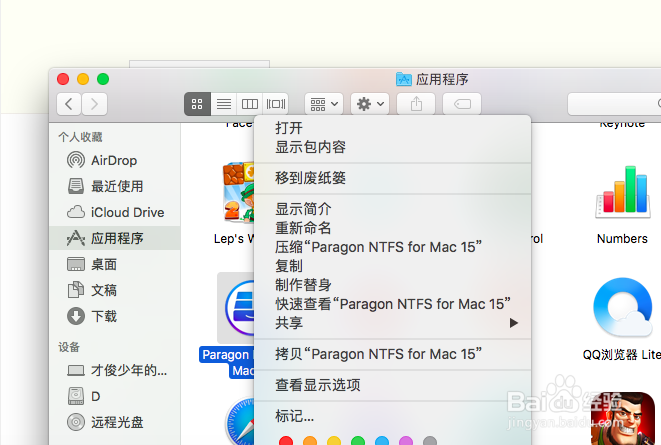Choose 显示包内容 from the context menu
Image resolution: width=661 pixels, height=445 pixels.
point(392,147)
